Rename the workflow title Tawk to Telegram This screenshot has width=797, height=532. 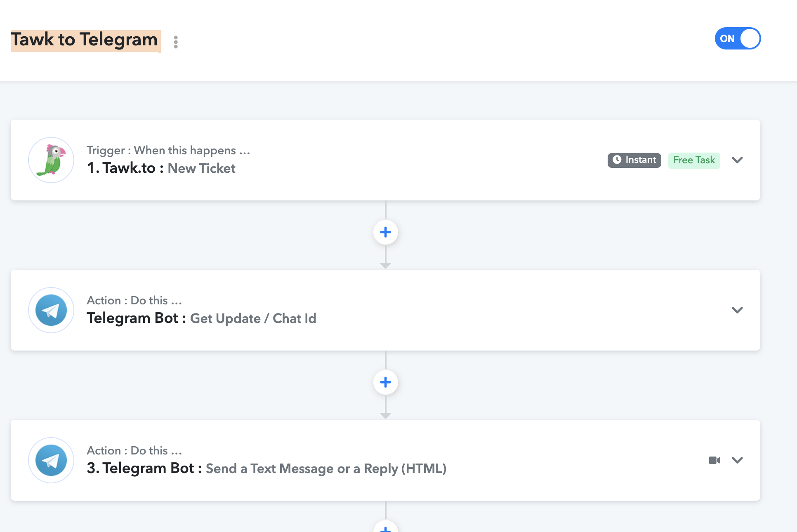(x=85, y=40)
